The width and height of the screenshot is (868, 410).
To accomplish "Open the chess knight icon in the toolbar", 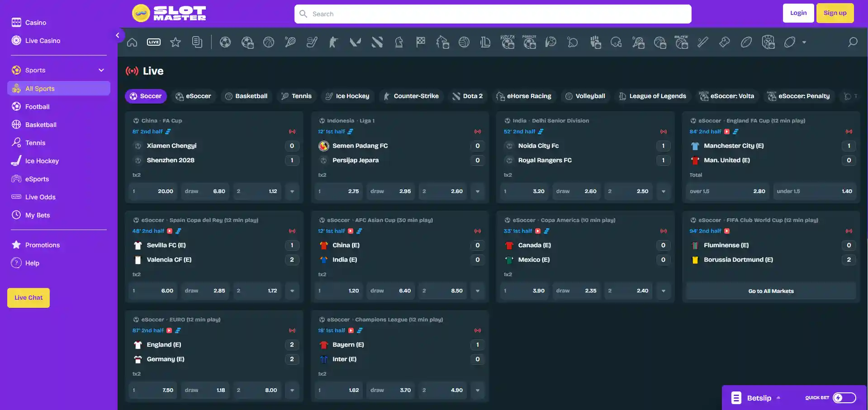I will click(399, 42).
